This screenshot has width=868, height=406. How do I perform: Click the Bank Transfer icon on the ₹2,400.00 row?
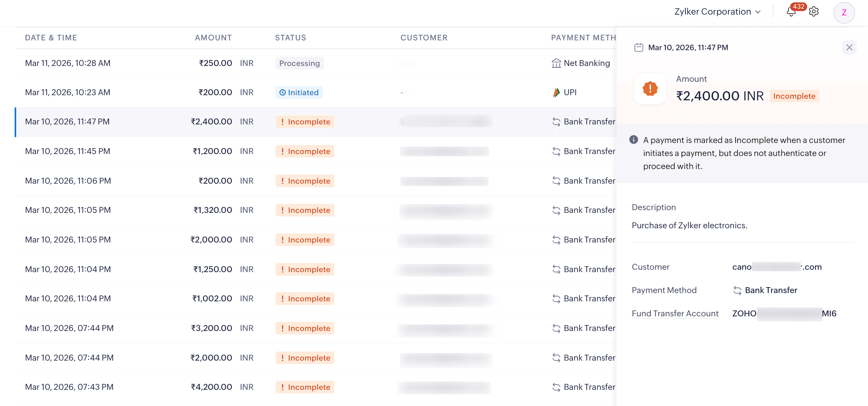click(x=557, y=121)
